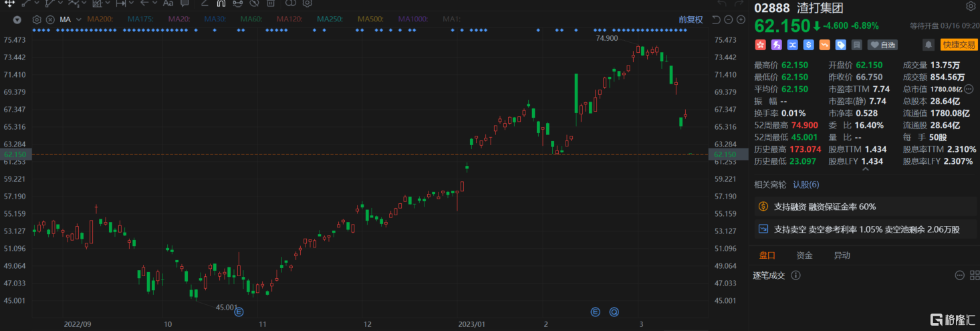Image resolution: width=980 pixels, height=331 pixels.
Task: Open 认股(6) related warrants link
Action: click(806, 185)
